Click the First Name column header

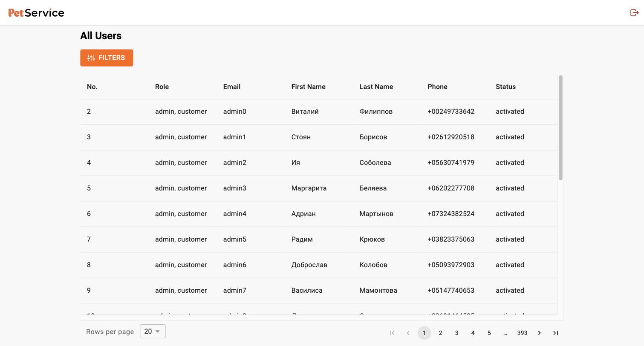[309, 86]
